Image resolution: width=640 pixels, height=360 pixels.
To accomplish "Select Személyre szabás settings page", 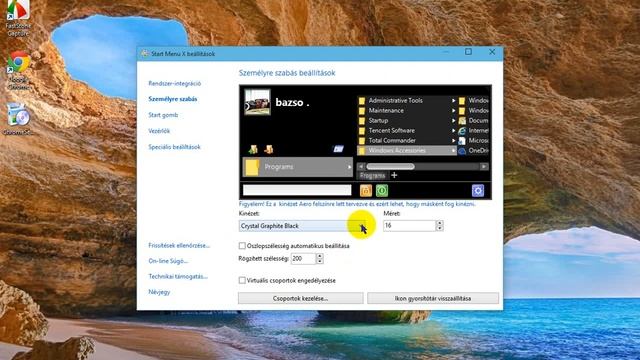I will tap(173, 99).
